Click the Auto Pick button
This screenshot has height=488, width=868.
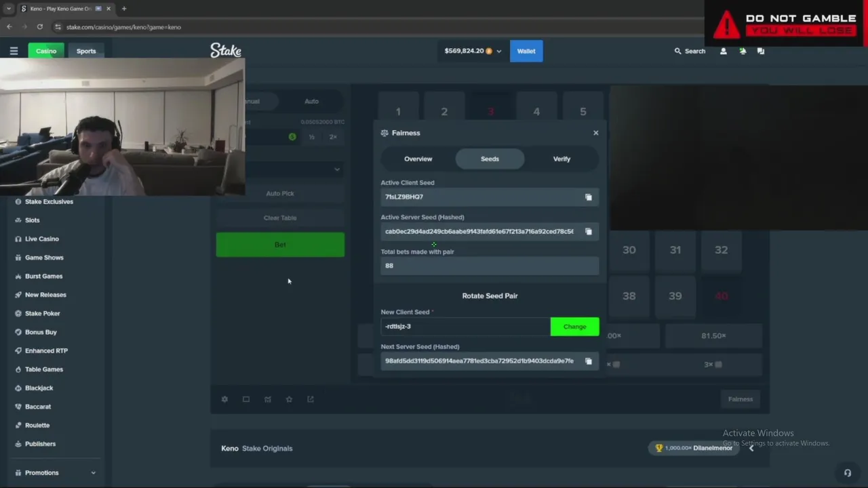(x=280, y=194)
